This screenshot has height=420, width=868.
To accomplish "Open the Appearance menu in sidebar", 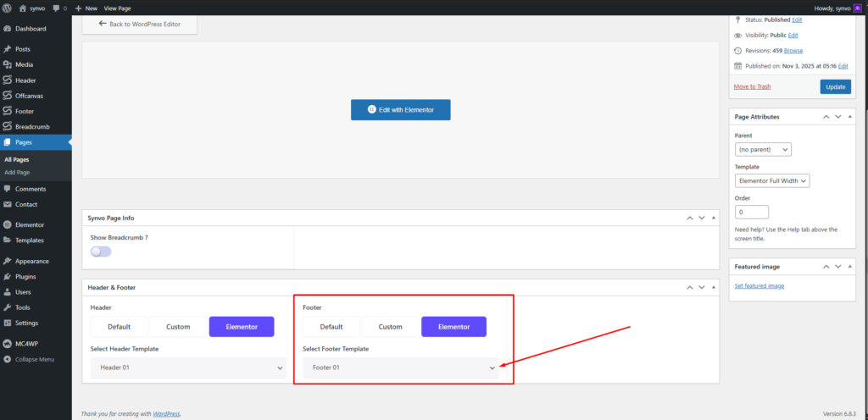I will coord(31,261).
